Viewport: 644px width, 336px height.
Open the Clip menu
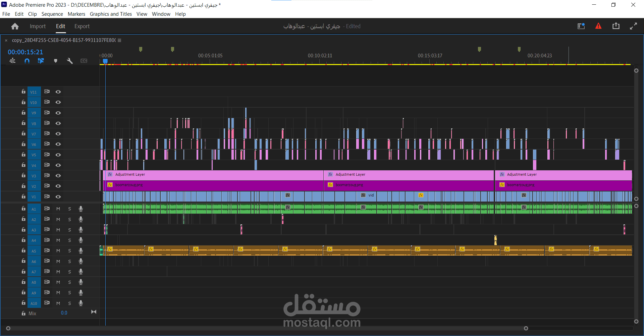pyautogui.click(x=33, y=14)
